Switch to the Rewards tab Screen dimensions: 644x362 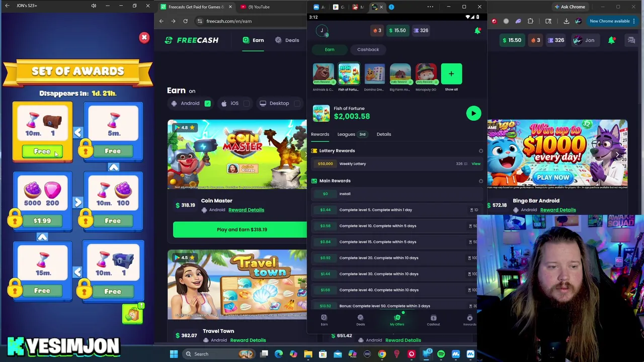pos(320,134)
